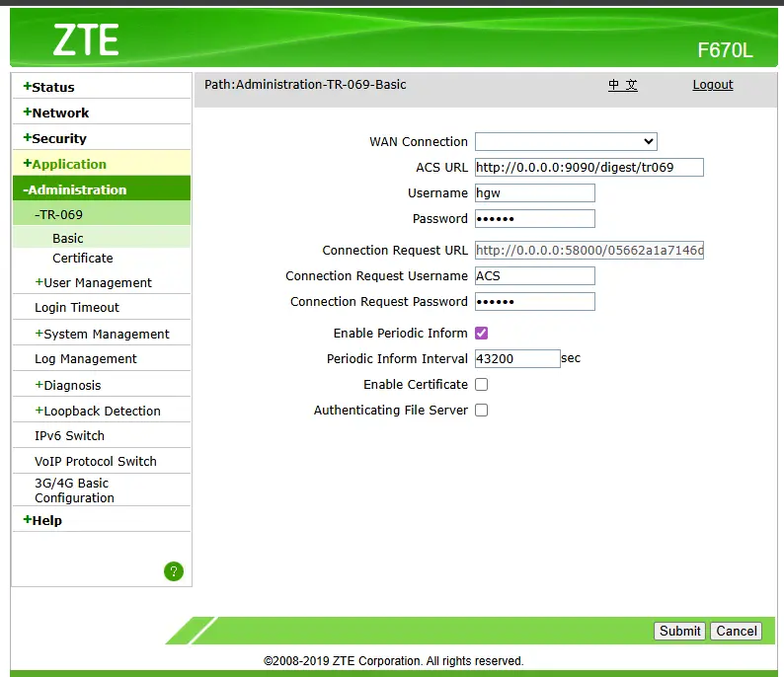Viewport: 784px width, 677px height.
Task: Switch language to Chinese (中文)
Action: coord(623,85)
